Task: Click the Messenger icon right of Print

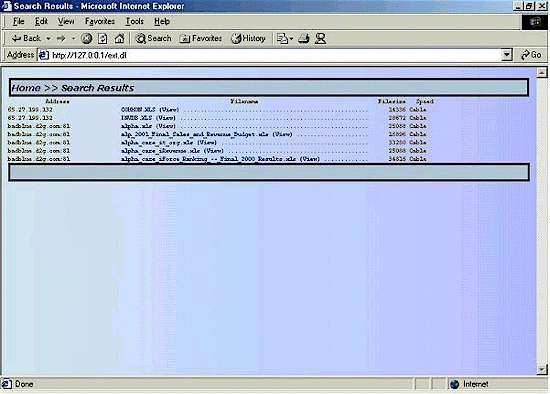Action: [320, 38]
